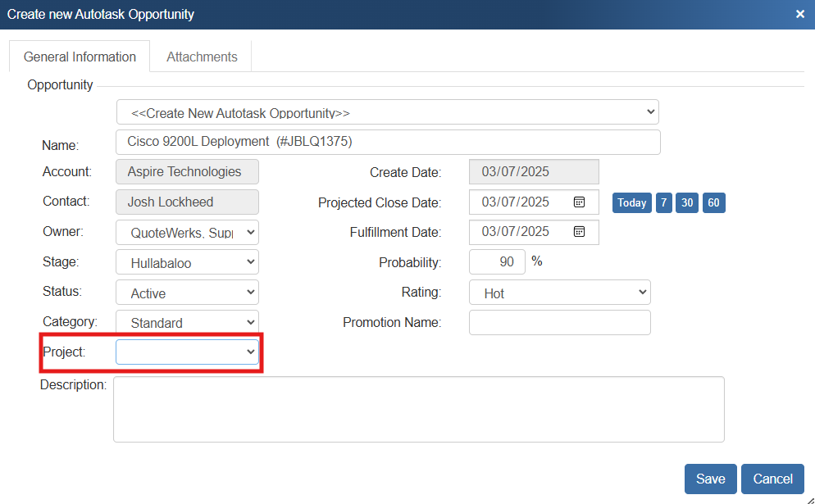Expand the Category dropdown showing Standard
Viewport: 815px width, 504px height.
(x=187, y=322)
